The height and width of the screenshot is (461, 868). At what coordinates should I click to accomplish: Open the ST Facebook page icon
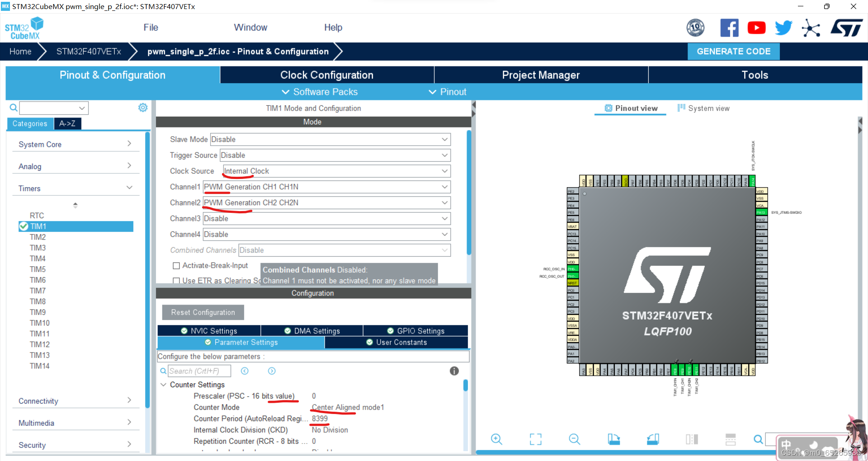point(729,28)
